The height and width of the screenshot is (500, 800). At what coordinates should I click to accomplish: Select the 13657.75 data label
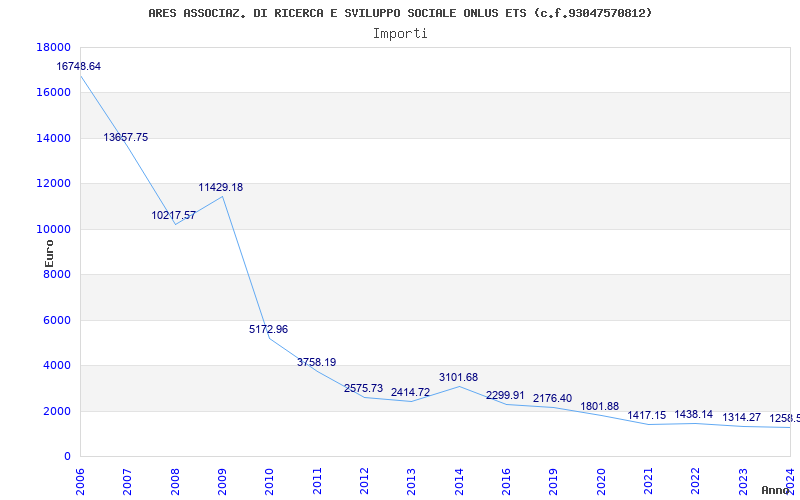(126, 137)
